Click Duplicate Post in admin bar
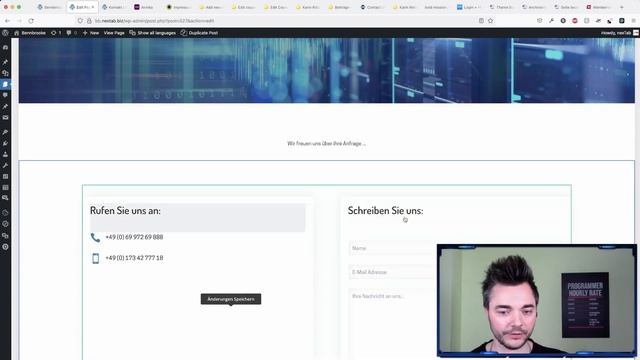This screenshot has height=360, width=640. pyautogui.click(x=199, y=33)
